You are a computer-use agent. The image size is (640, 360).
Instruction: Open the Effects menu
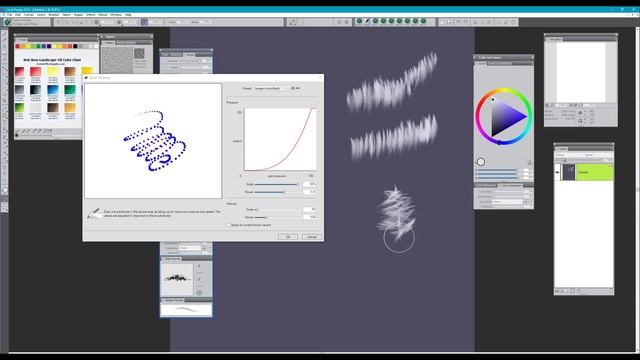91,15
